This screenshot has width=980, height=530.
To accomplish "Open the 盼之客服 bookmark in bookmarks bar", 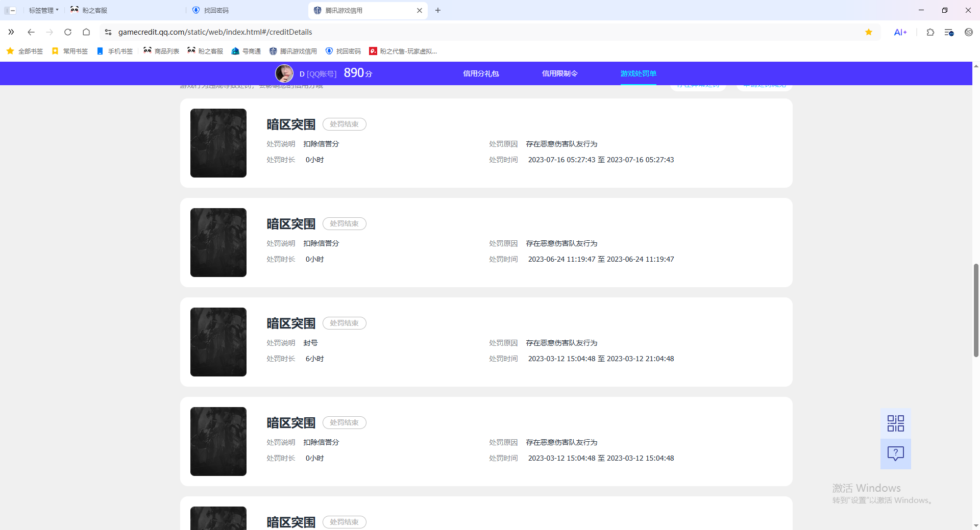I will pyautogui.click(x=205, y=51).
